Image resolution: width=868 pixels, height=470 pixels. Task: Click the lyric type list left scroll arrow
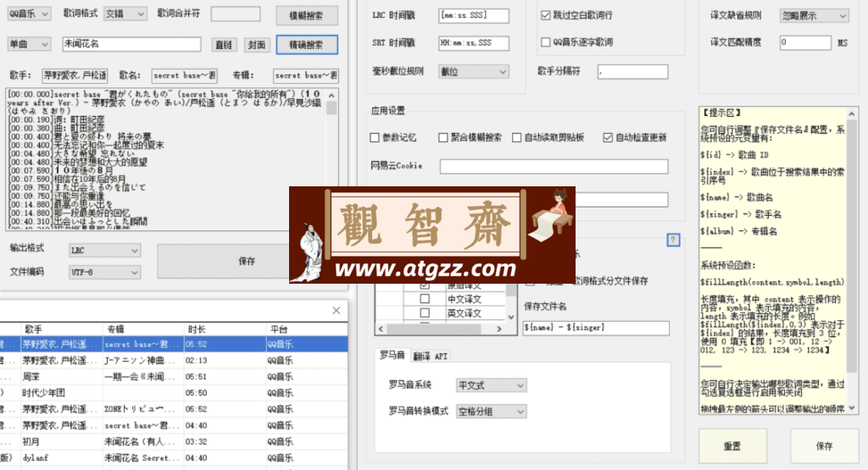click(381, 329)
